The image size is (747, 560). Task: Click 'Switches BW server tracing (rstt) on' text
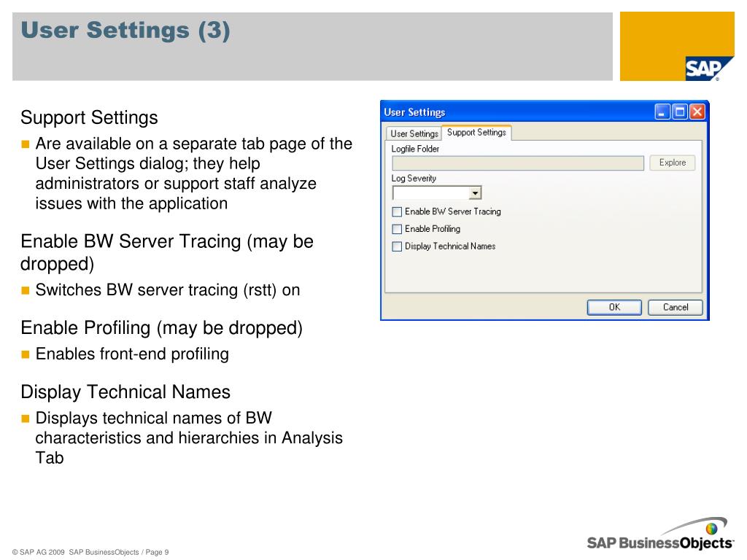point(168,290)
